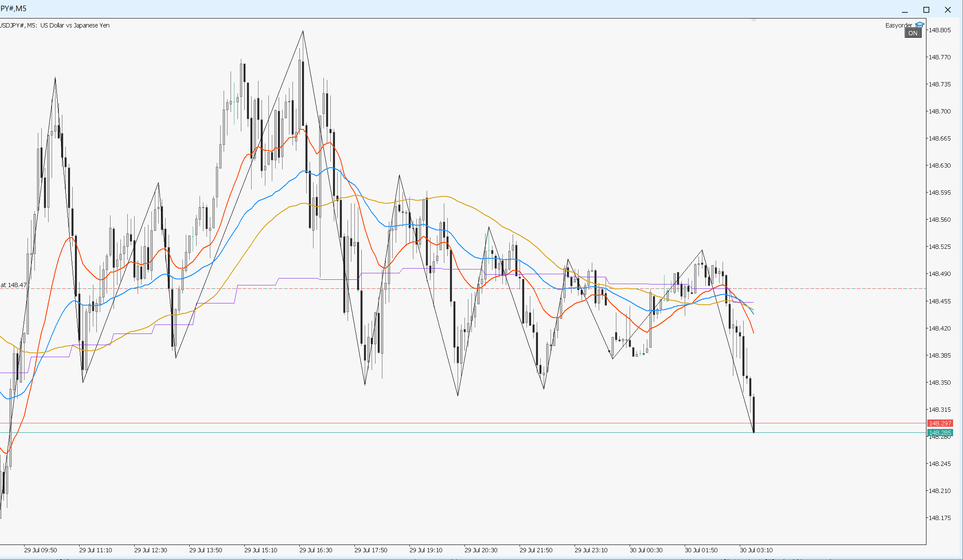The image size is (963, 560).
Task: Click the 29 Jul 21:50 time axis label
Action: (x=536, y=550)
